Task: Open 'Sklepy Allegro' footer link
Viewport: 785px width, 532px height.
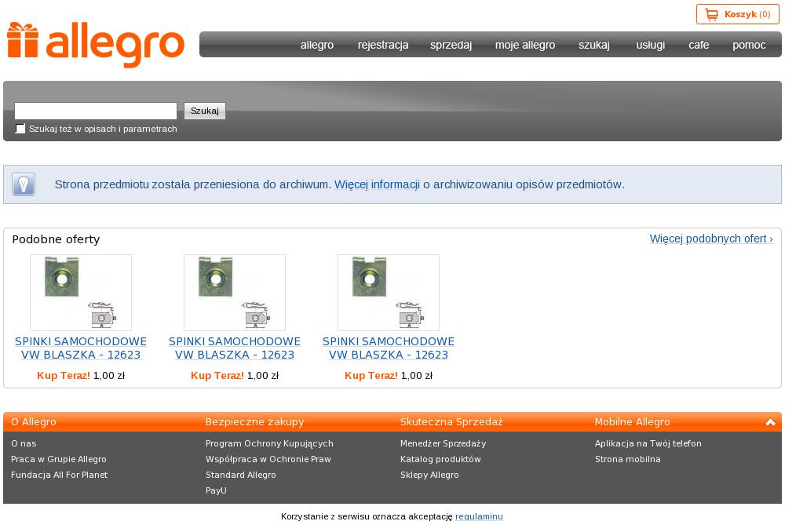Action: click(429, 475)
